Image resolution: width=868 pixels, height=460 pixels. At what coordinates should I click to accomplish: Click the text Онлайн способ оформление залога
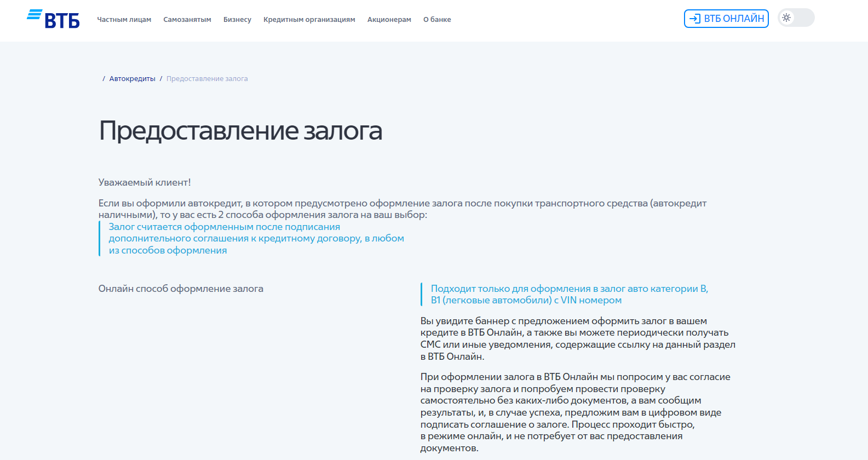[x=181, y=289]
